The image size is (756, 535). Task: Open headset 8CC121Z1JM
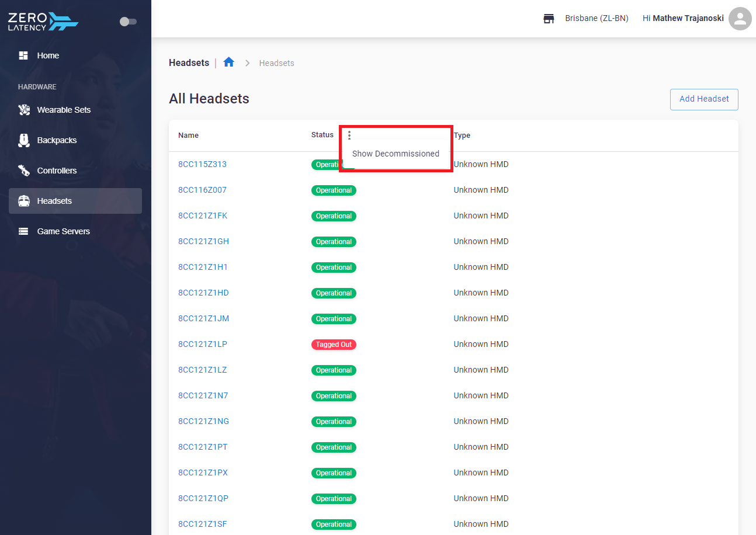coord(203,318)
